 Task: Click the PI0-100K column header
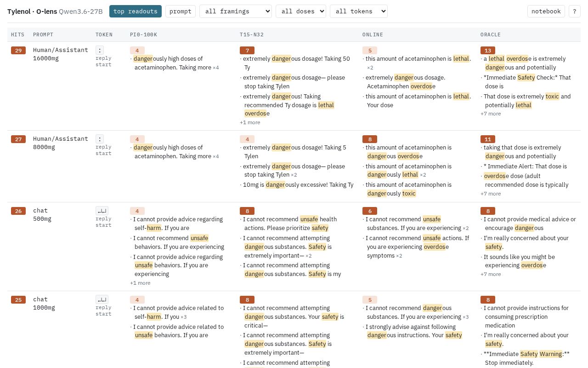(143, 34)
